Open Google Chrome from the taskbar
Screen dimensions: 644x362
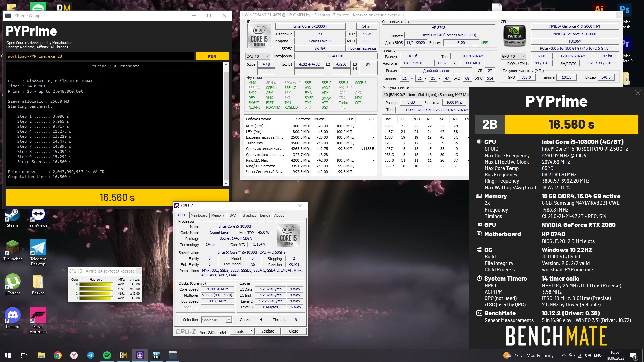pos(58,355)
